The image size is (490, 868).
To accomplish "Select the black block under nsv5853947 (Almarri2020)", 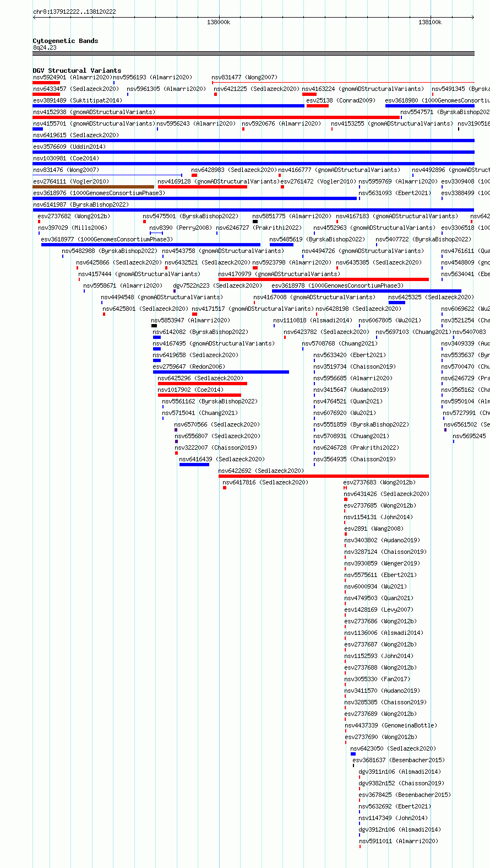I will click(154, 326).
